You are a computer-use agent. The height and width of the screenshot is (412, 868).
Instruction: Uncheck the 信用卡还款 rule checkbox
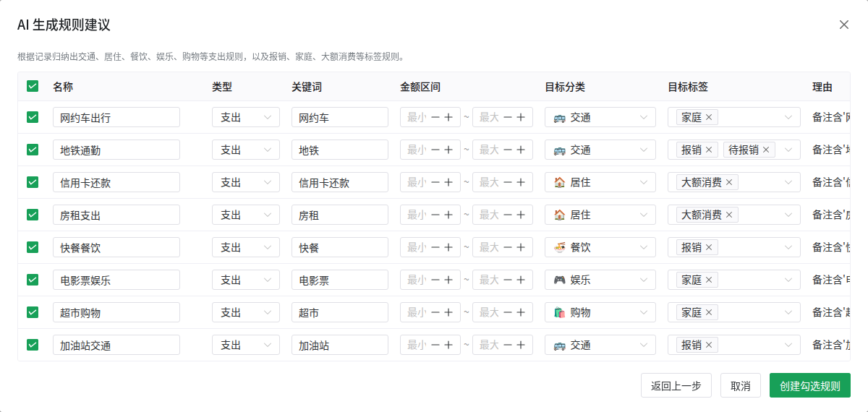click(x=33, y=182)
